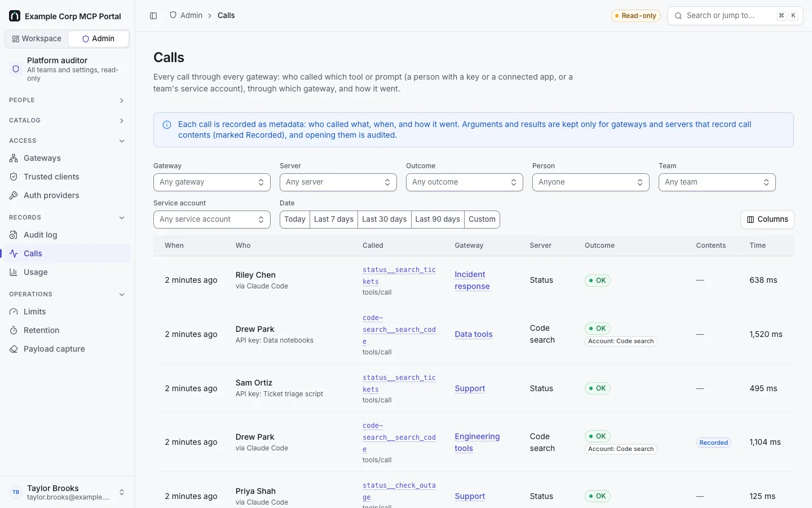Screen dimensions: 812x508
Task: Click the Read-only badge
Action: [636, 16]
